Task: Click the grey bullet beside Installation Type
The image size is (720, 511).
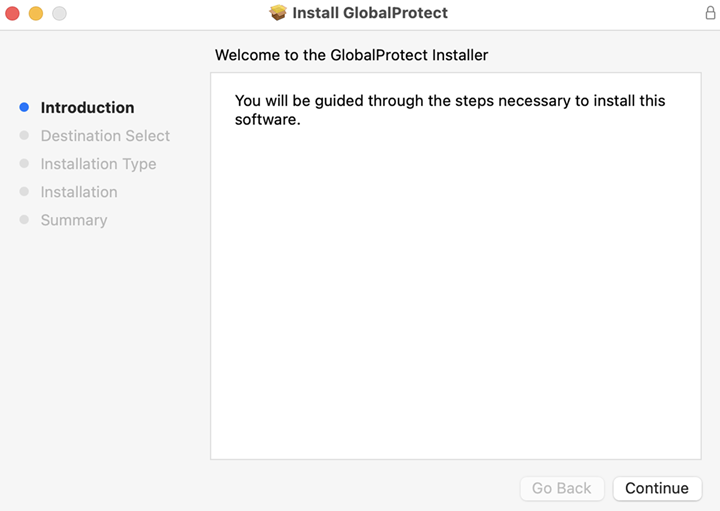Action: click(24, 163)
